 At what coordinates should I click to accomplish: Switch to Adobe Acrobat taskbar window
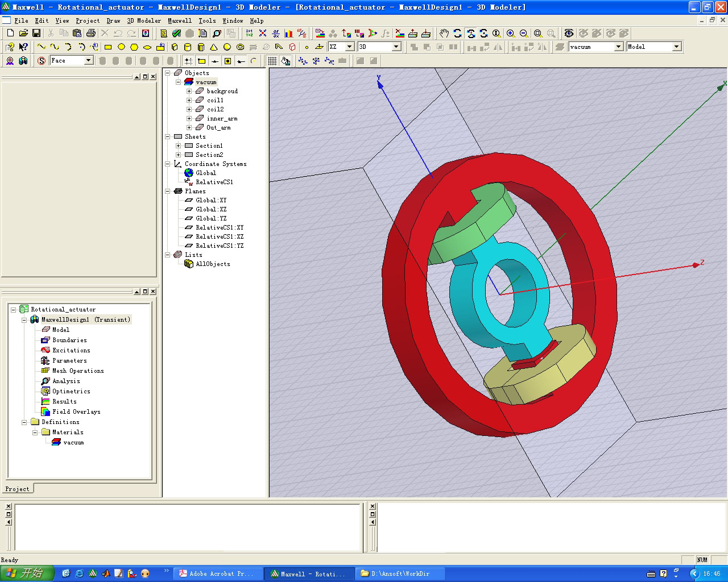[218, 573]
